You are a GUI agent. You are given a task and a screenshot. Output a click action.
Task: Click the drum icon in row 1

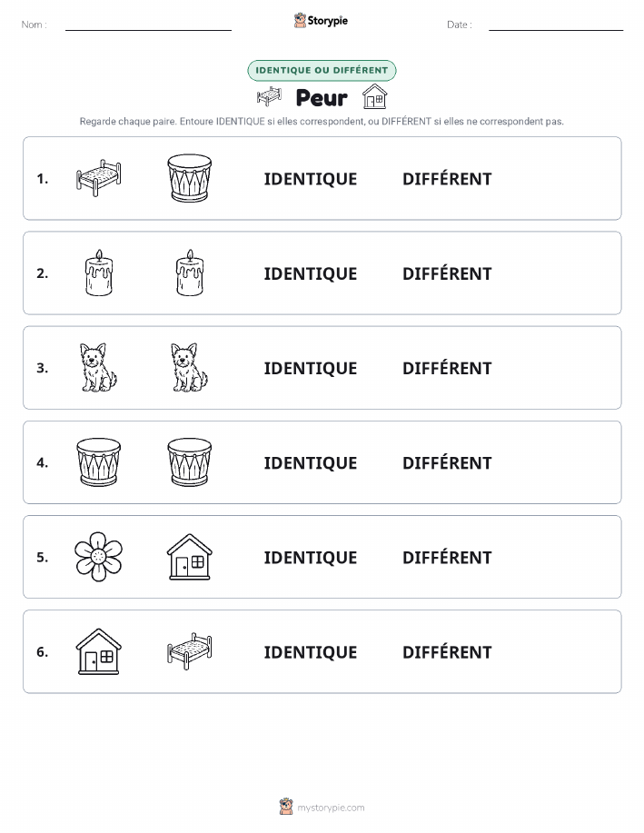[x=189, y=178]
